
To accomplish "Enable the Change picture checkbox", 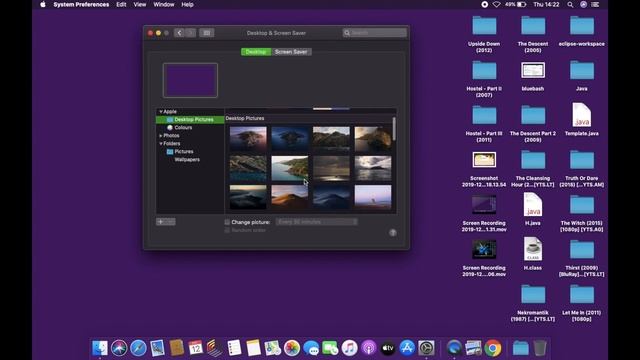I will coord(227,222).
